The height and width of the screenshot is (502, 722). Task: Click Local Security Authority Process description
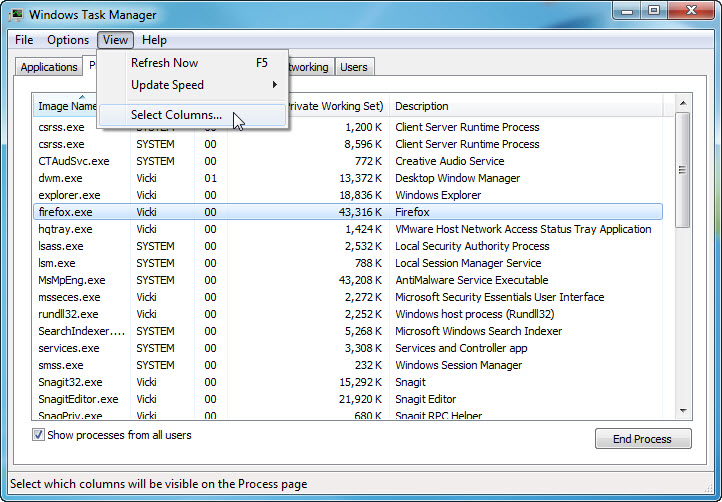click(x=472, y=246)
